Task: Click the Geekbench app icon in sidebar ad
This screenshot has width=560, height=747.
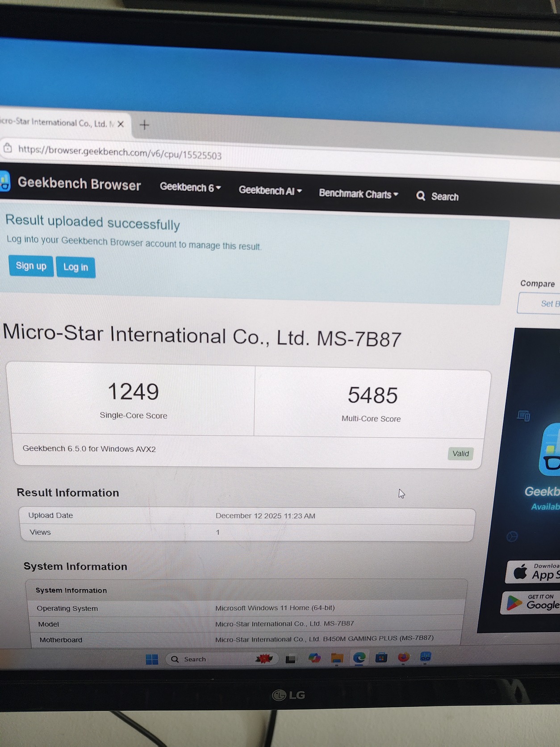Action: coord(550,450)
